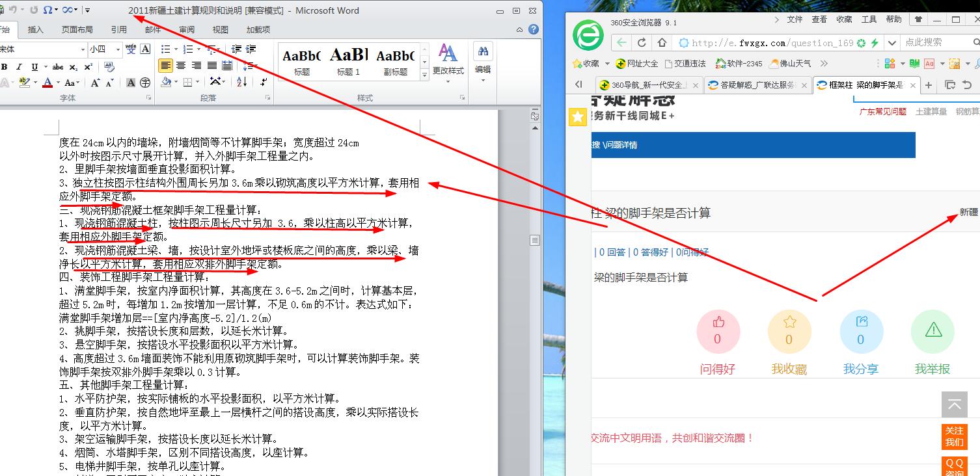The width and height of the screenshot is (980, 476).
Task: Click font color red A swatch in Word
Action: (x=47, y=83)
